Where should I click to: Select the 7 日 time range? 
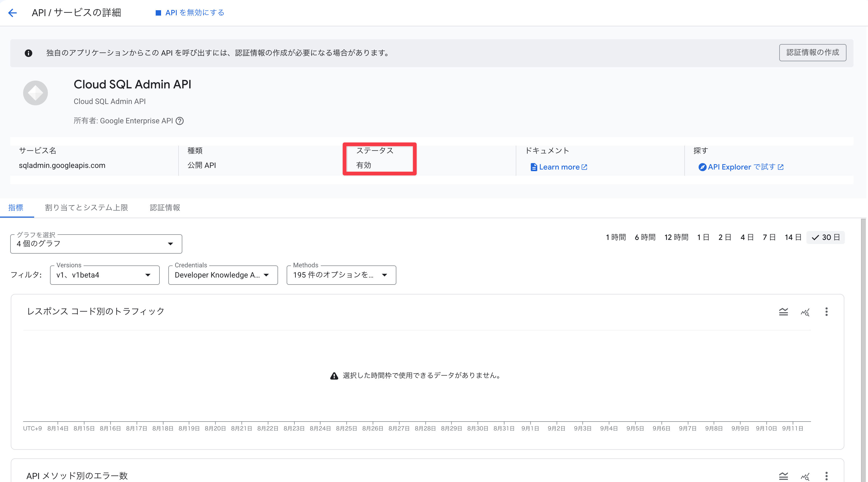[769, 237]
